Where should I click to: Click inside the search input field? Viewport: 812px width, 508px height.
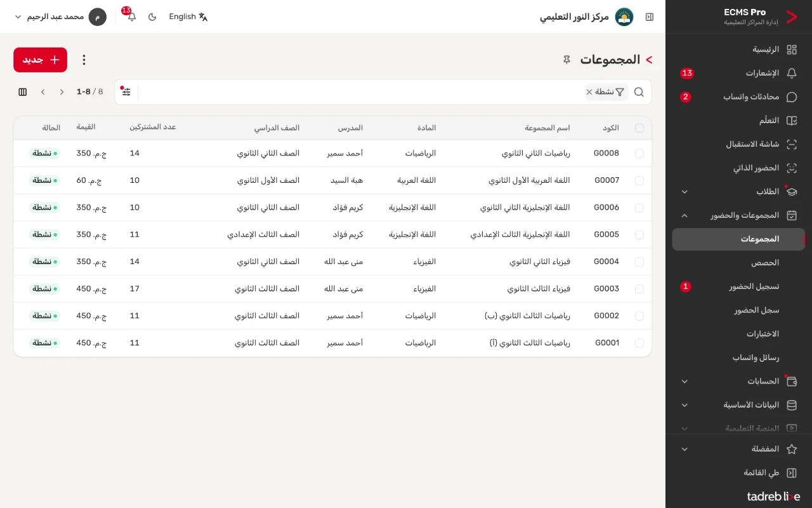[x=361, y=92]
